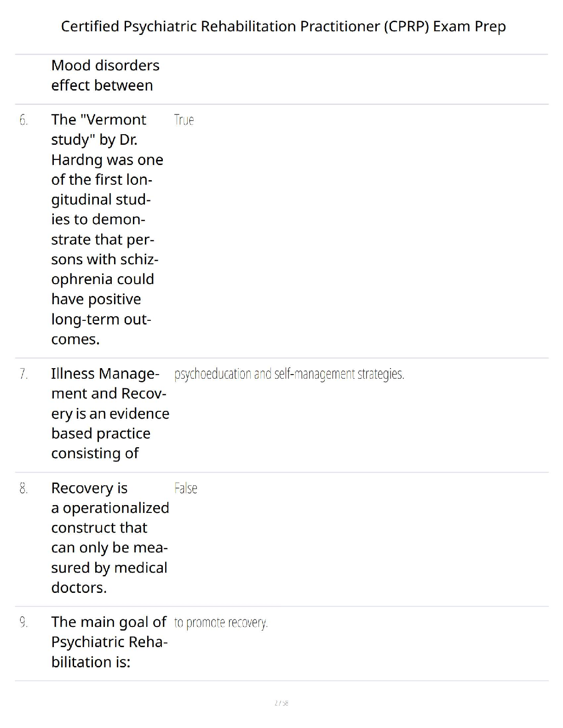Click the "psychoeducation and self-management strategies" answer
The image size is (563, 728).
(289, 374)
